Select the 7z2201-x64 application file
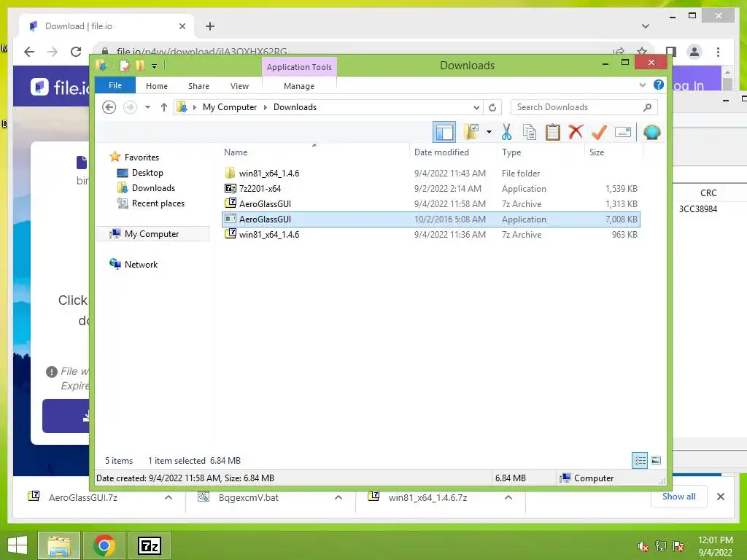 click(x=430, y=189)
